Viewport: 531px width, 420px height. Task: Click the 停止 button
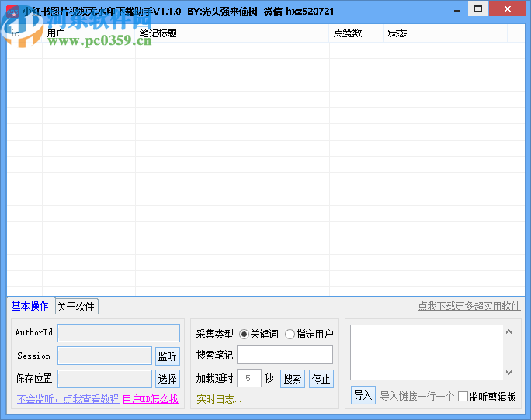321,379
